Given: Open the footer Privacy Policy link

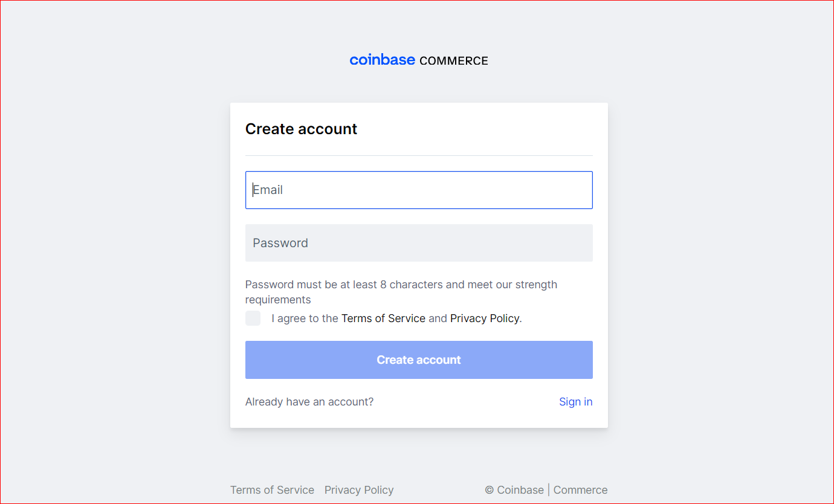Looking at the screenshot, I should pyautogui.click(x=359, y=490).
